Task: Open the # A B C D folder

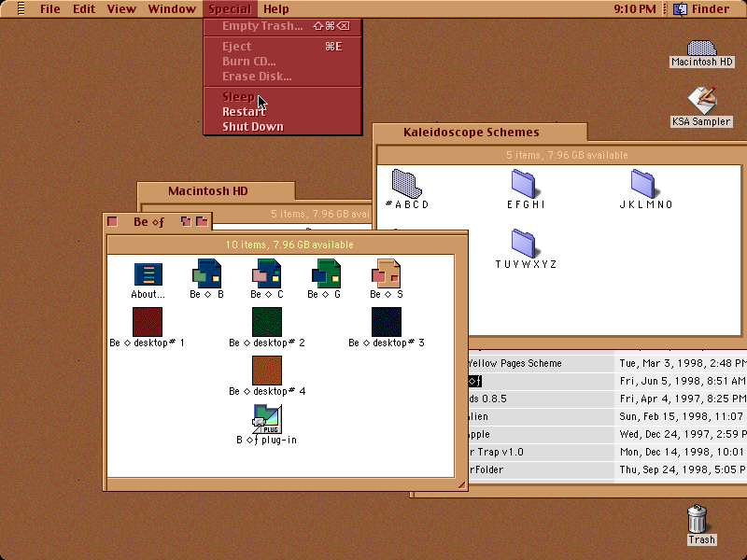Action: [407, 184]
